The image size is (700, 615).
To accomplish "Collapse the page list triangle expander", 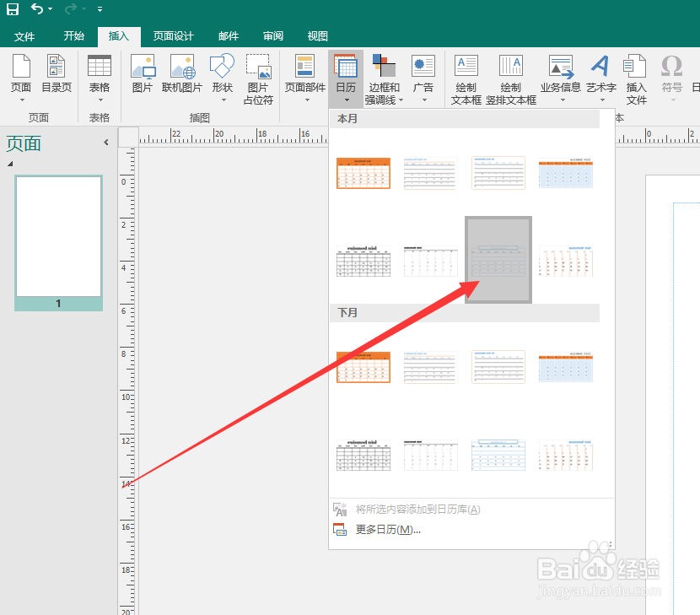I will coord(10,164).
